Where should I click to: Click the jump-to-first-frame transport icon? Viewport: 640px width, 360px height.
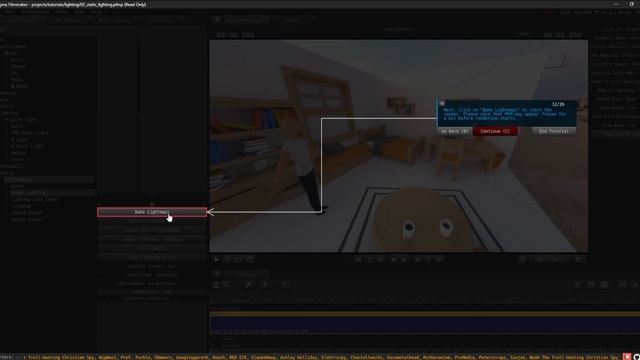coord(358,259)
